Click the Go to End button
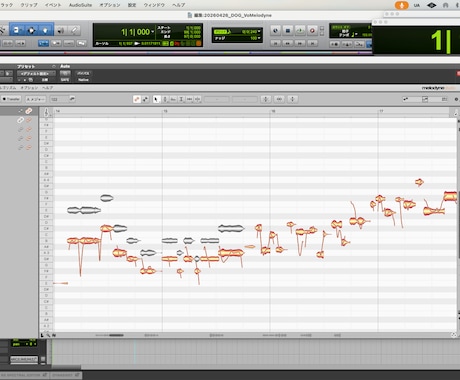 point(312,43)
